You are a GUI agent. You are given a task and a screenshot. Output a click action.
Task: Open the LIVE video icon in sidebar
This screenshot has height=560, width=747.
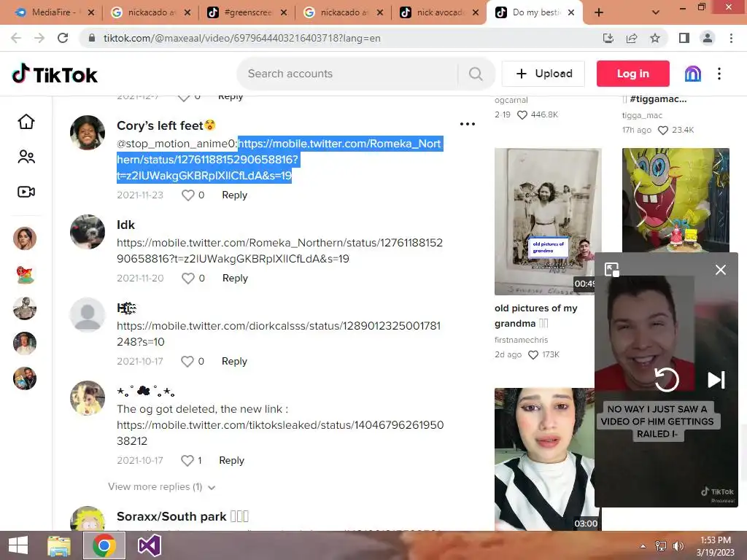[x=26, y=192]
